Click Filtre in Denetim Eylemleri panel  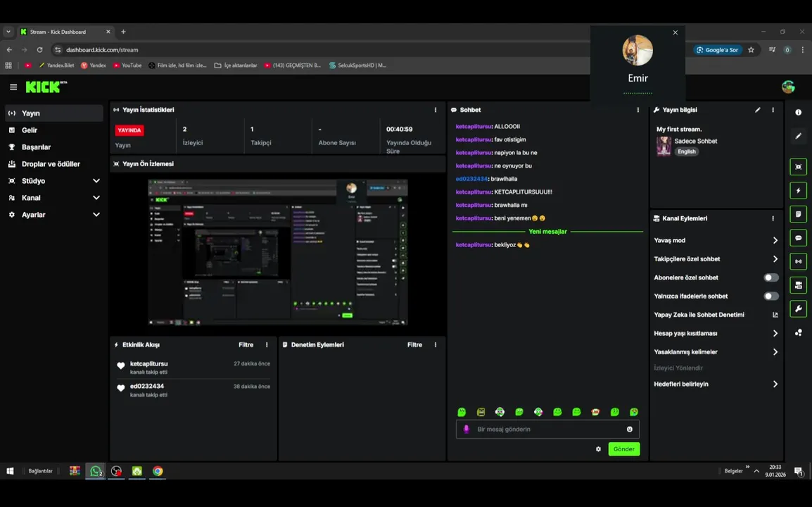(414, 345)
